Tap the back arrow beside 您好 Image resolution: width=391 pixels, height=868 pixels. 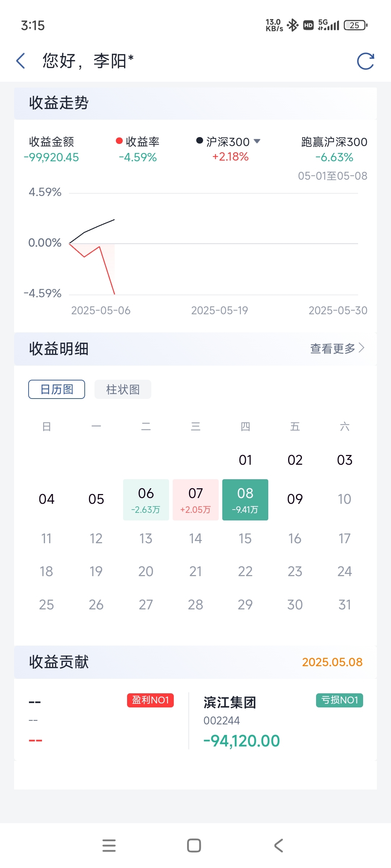point(21,61)
